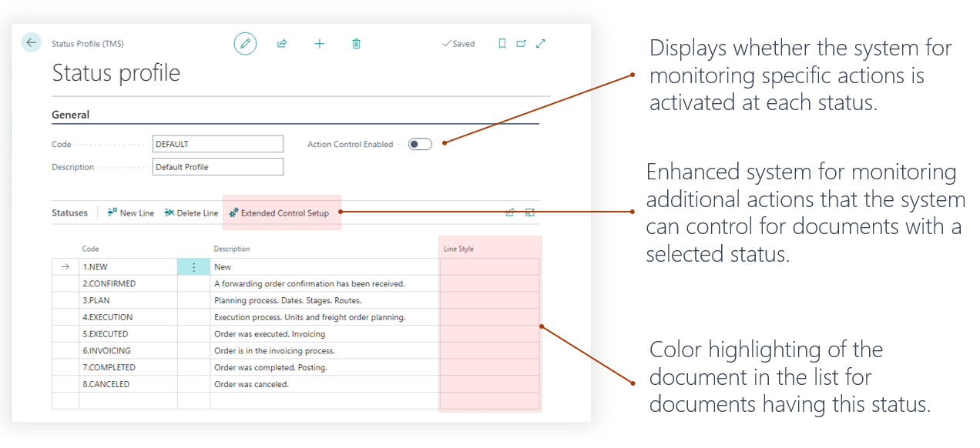Click the expand fullscreen arrows icon
The width and height of the screenshot is (980, 448).
[540, 44]
